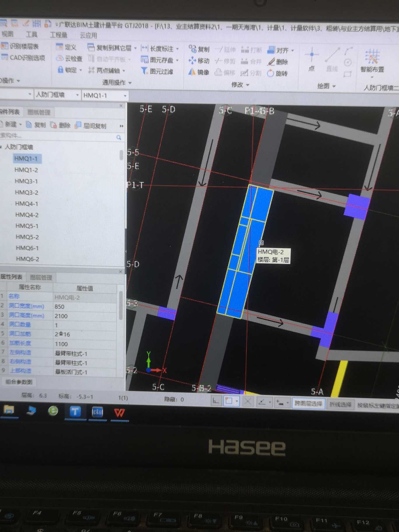Click 层间复制 floor copy button
This screenshot has height=532, width=399.
90,126
